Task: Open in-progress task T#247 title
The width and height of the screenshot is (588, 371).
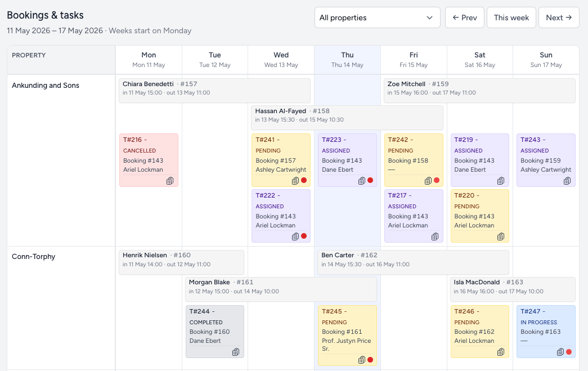Action: pos(533,311)
